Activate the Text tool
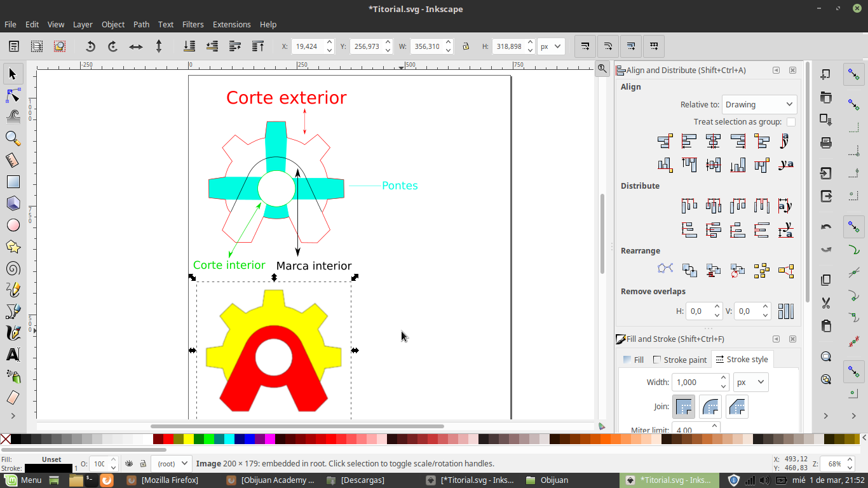This screenshot has width=868, height=488. [13, 355]
